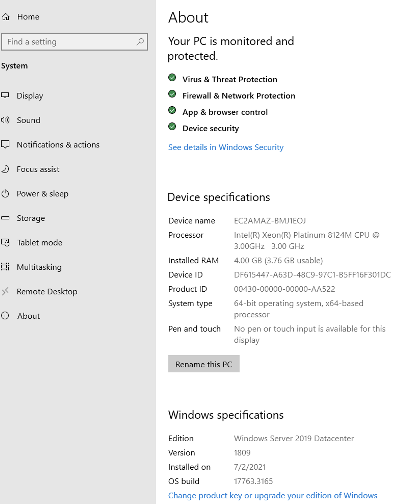The image size is (420, 504).
Task: Click green check beside Device security
Action: 172,127
